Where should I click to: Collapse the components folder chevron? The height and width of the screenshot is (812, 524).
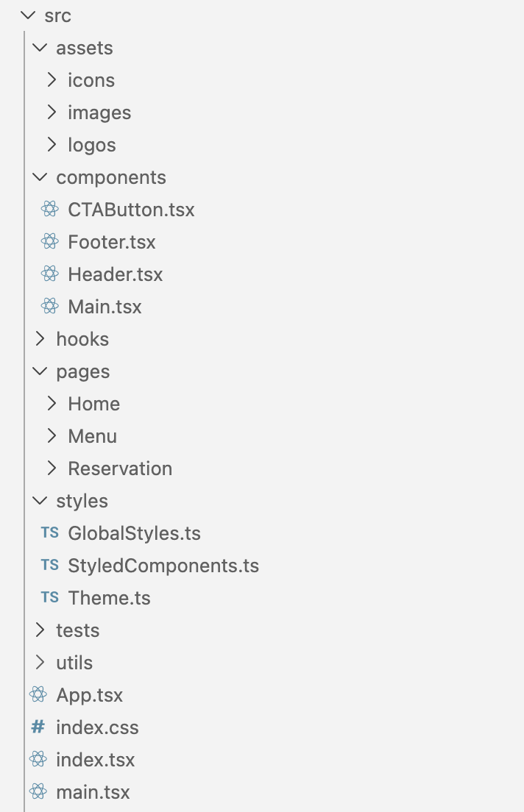pos(40,177)
